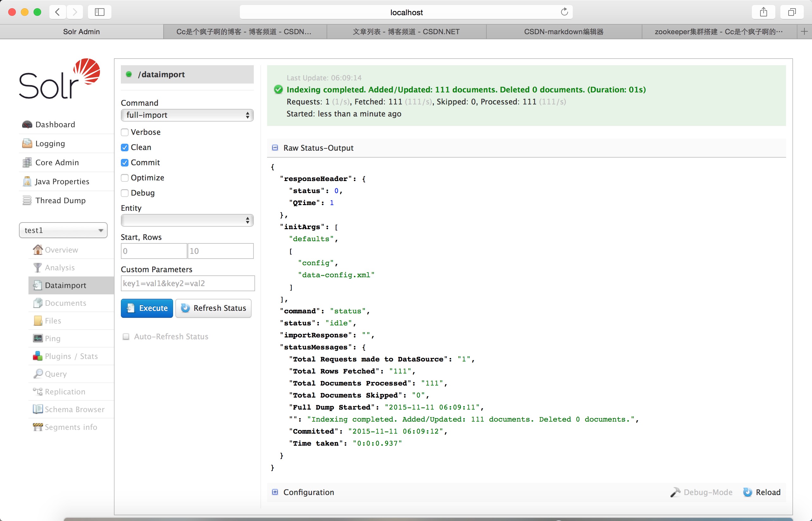Open the Dashboard icon in sidebar

[x=27, y=124]
